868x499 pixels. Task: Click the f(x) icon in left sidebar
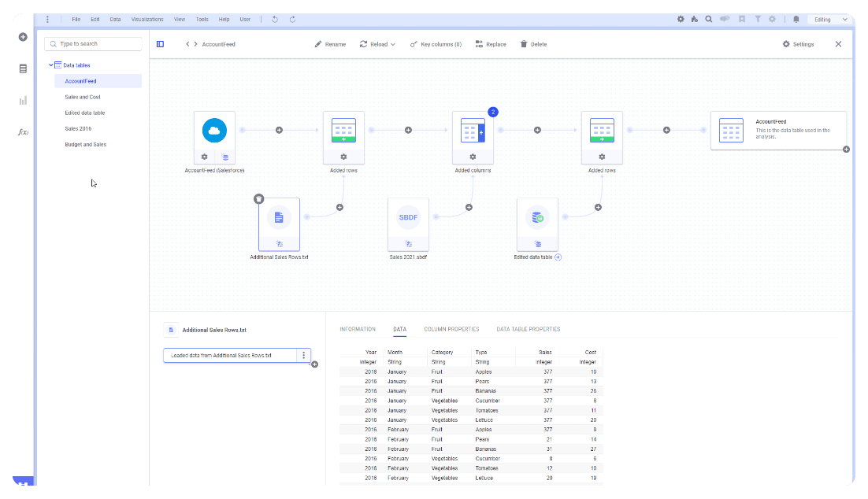click(x=23, y=131)
